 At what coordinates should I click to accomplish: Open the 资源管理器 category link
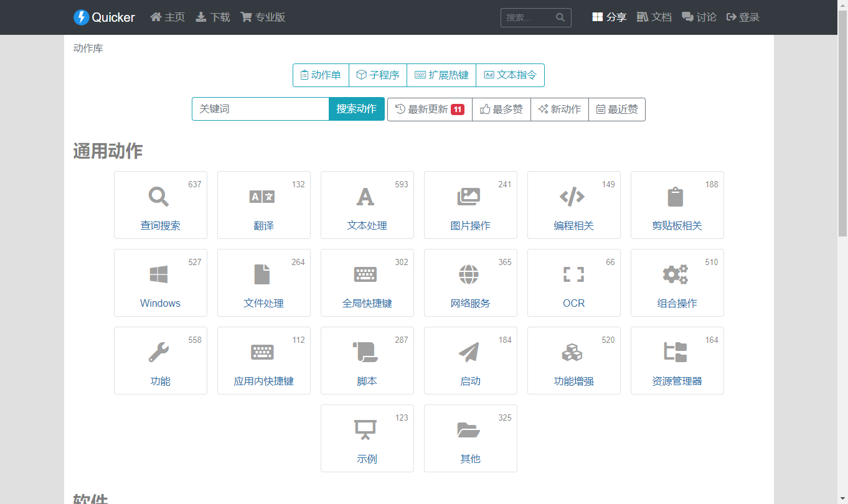pos(677,381)
